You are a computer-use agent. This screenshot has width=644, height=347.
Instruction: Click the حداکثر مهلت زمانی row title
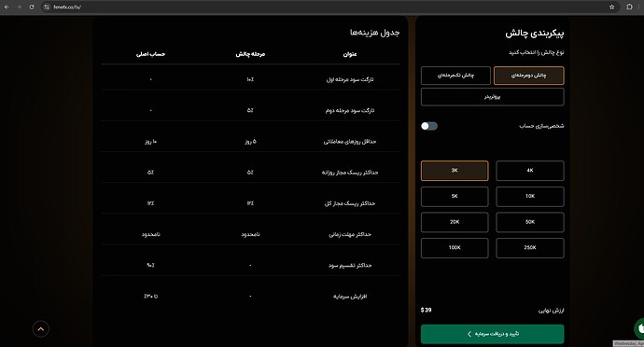350,234
